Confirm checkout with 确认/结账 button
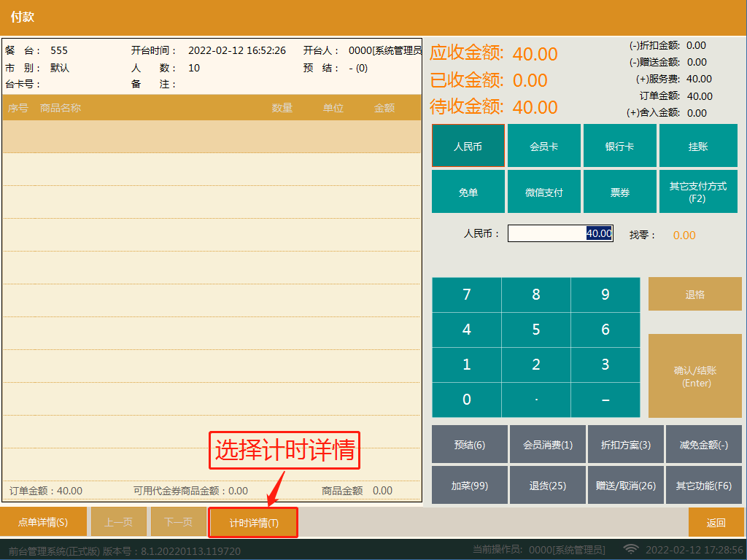The image size is (747, 560). click(x=695, y=376)
